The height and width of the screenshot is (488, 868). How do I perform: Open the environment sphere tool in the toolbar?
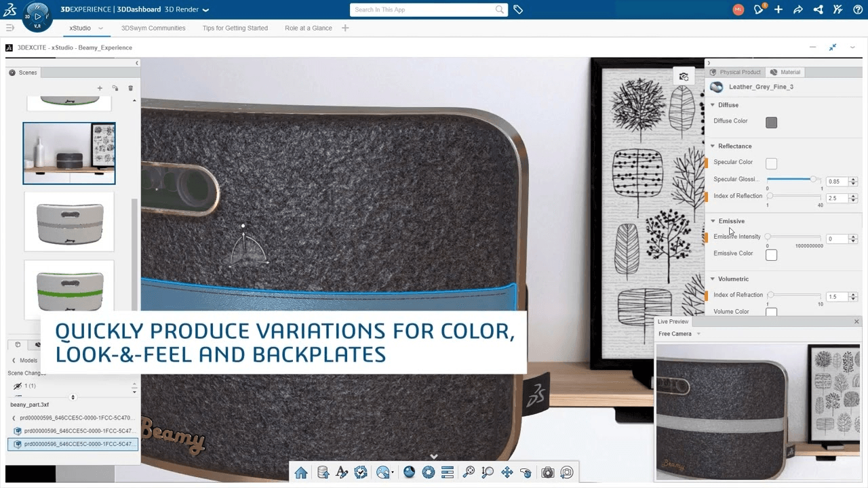tap(410, 472)
